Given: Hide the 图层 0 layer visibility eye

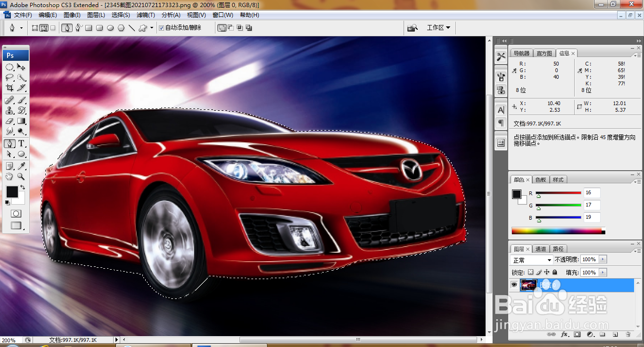Looking at the screenshot, I should coord(514,285).
